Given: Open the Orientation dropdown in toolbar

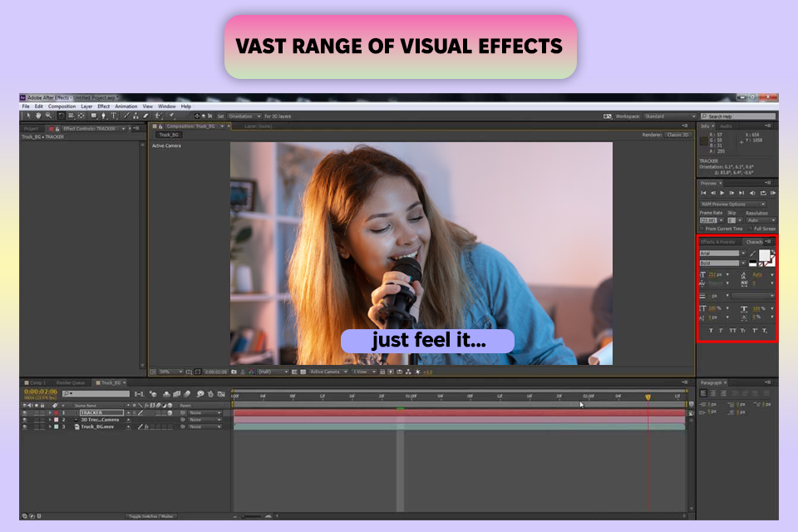Looking at the screenshot, I should (244, 116).
